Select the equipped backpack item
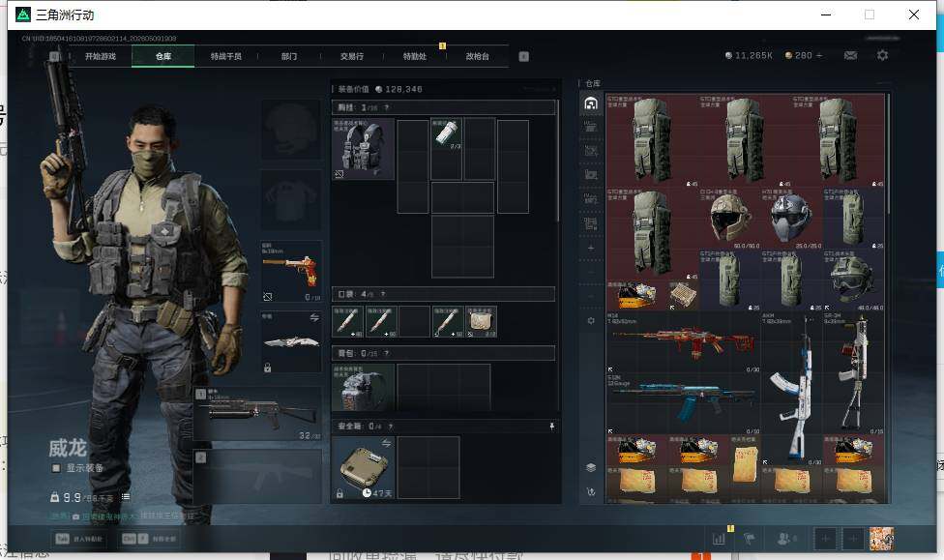The width and height of the screenshot is (944, 560). pos(363,387)
